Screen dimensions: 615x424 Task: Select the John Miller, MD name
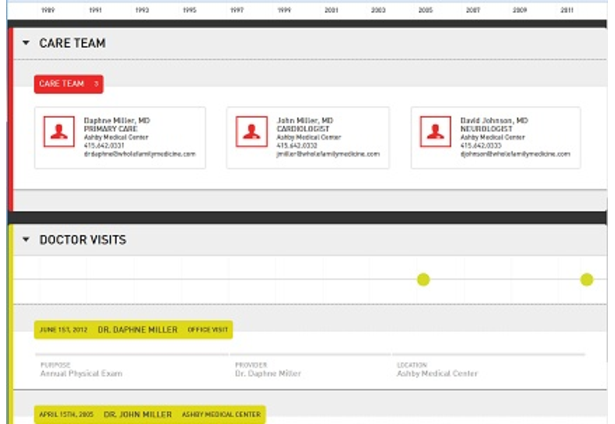click(305, 120)
